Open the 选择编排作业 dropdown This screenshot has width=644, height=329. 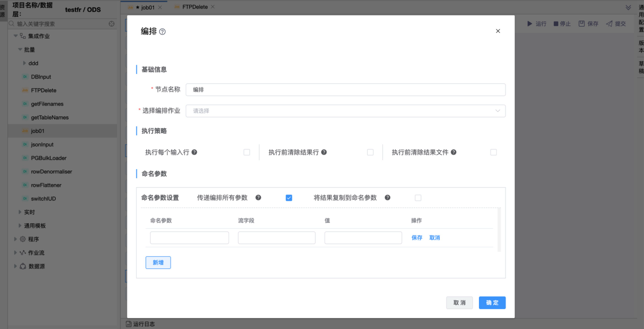click(345, 111)
